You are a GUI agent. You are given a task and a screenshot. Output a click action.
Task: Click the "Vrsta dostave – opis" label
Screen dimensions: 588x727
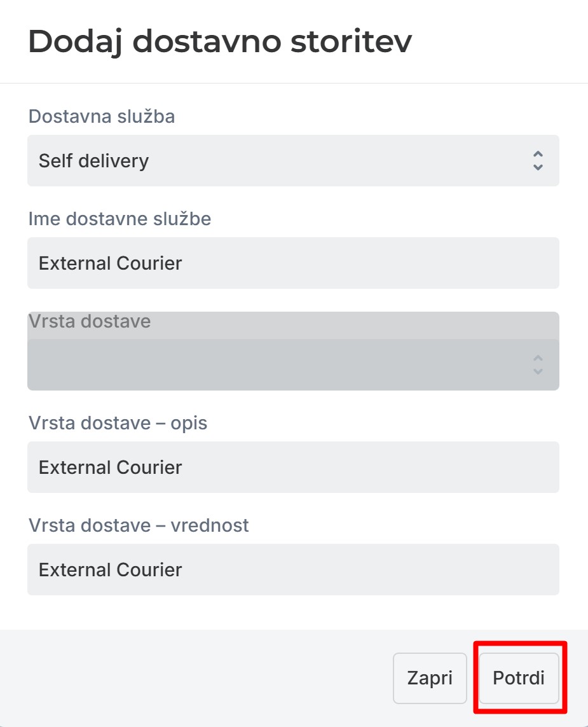118,423
